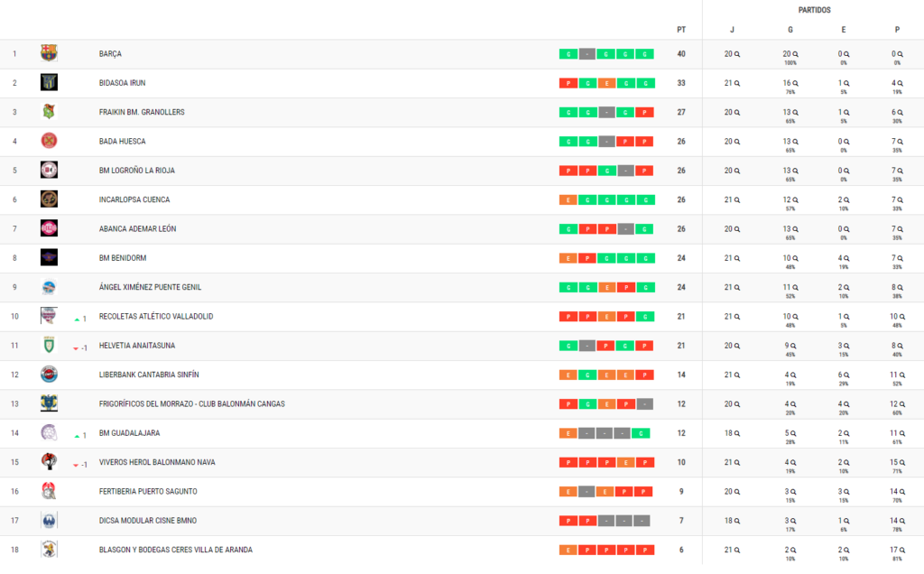This screenshot has height=574, width=924.
Task: Click the Viveros Herol Nava logo
Action: tap(49, 461)
